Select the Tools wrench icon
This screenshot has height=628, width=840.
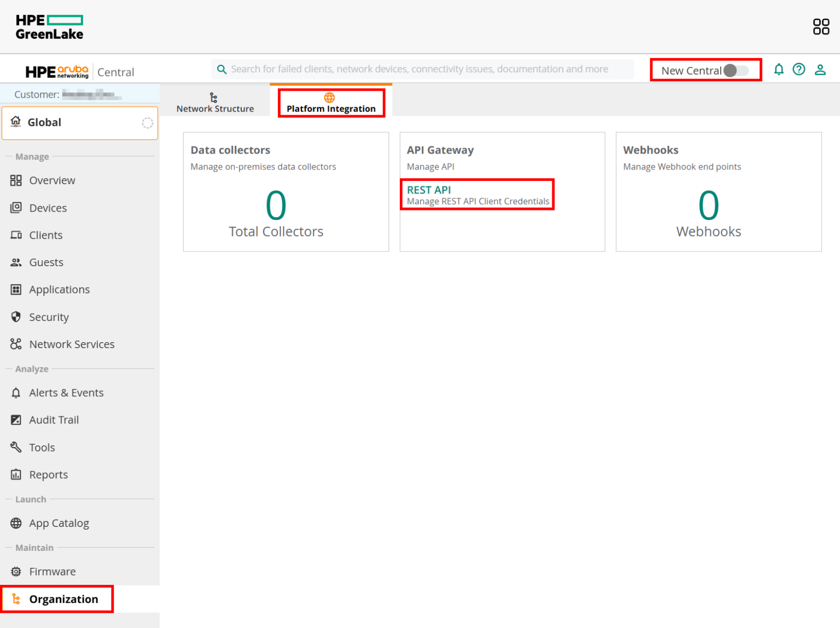coord(16,447)
